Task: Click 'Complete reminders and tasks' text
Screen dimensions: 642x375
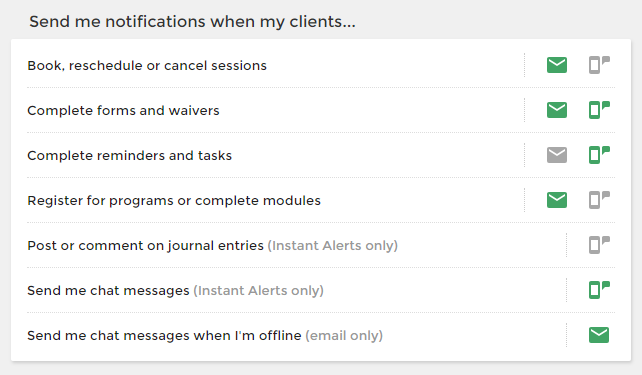Action: [x=129, y=156]
